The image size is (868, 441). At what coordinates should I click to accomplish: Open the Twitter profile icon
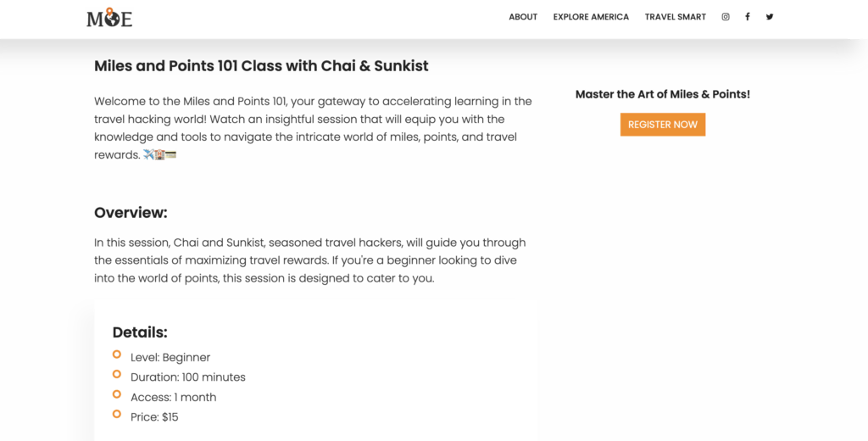(x=770, y=17)
